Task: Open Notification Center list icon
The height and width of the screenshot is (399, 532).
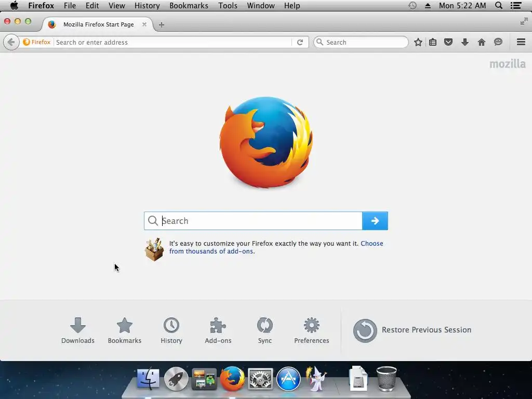Action: [516, 5]
